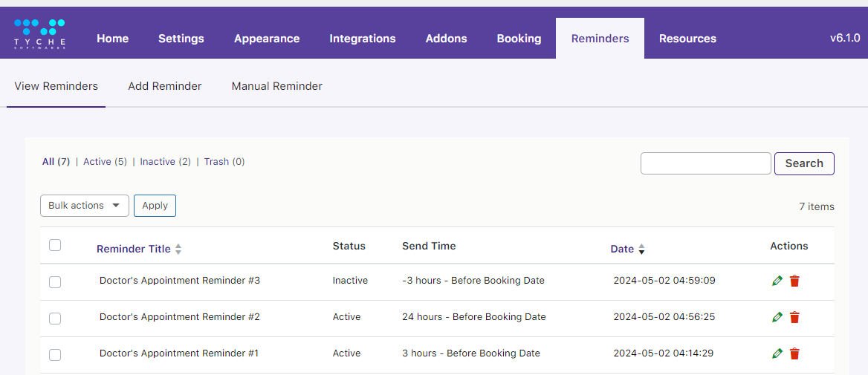Screen dimensions: 868x375
Task: Check the box for Doctor's Appointment Reminder #1
Action: coord(55,355)
